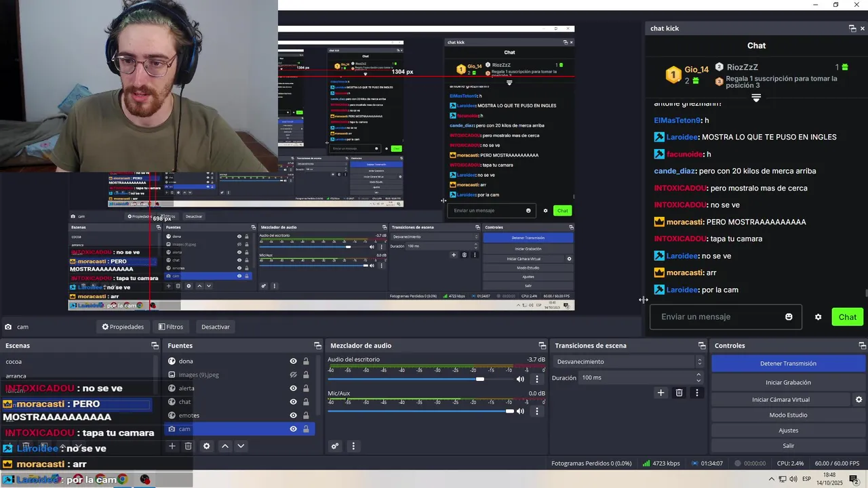
Task: Float the Mezclador de audio dock
Action: point(542,346)
